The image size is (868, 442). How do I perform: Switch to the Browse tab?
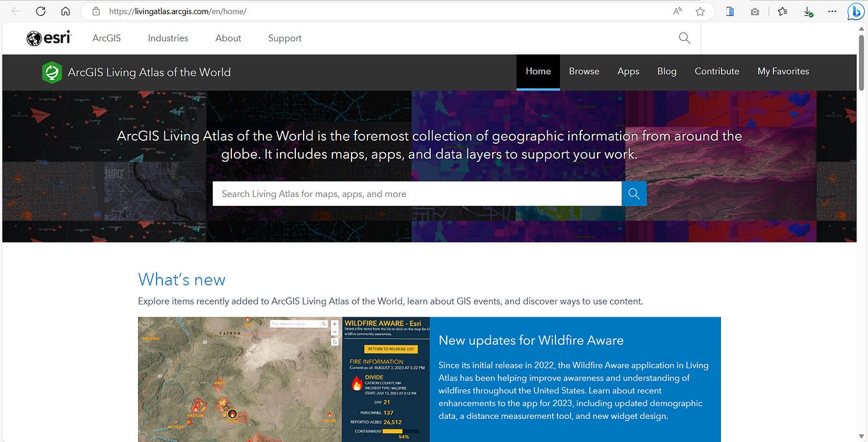584,71
